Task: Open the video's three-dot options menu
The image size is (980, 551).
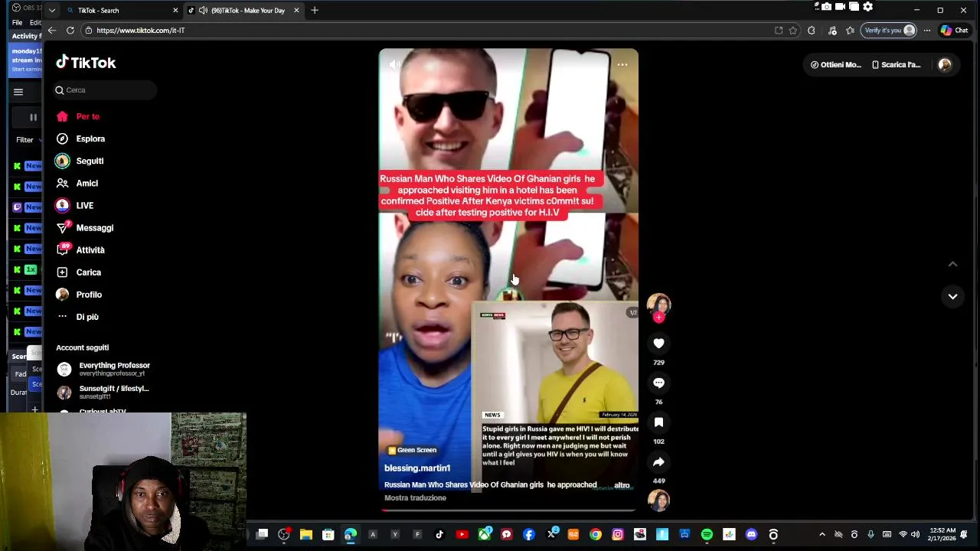Action: 622,65
